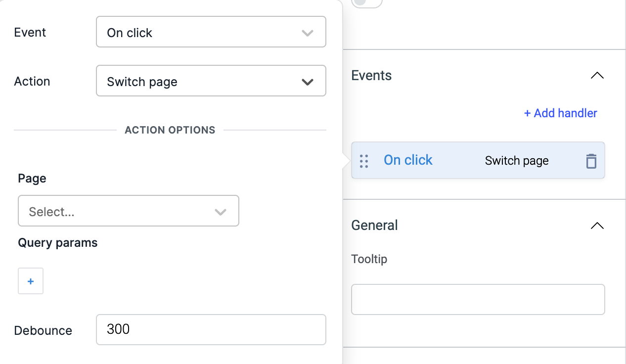The image size is (626, 364).
Task: Open the Event dropdown showing On click
Action: click(211, 33)
